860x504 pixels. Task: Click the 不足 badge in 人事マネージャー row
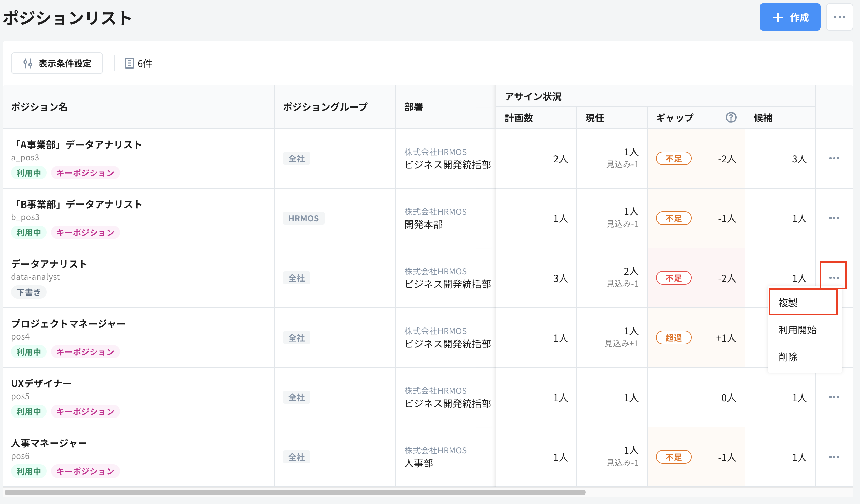[x=673, y=457]
